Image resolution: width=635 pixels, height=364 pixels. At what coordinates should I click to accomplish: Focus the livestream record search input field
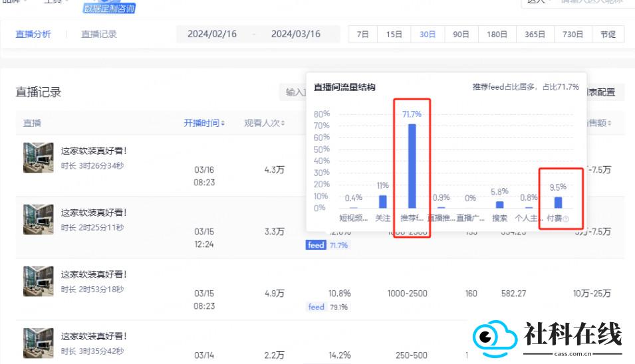[x=293, y=92]
